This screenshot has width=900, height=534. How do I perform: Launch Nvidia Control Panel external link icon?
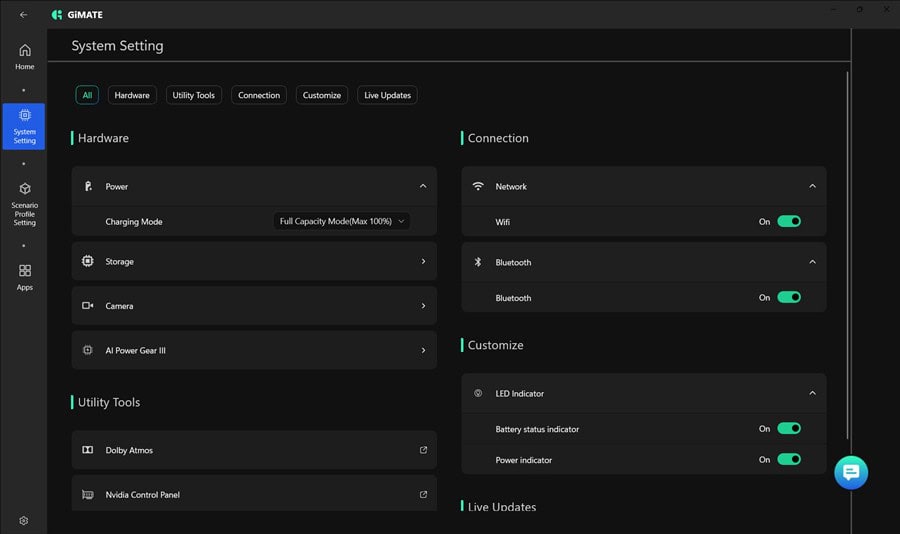click(423, 495)
